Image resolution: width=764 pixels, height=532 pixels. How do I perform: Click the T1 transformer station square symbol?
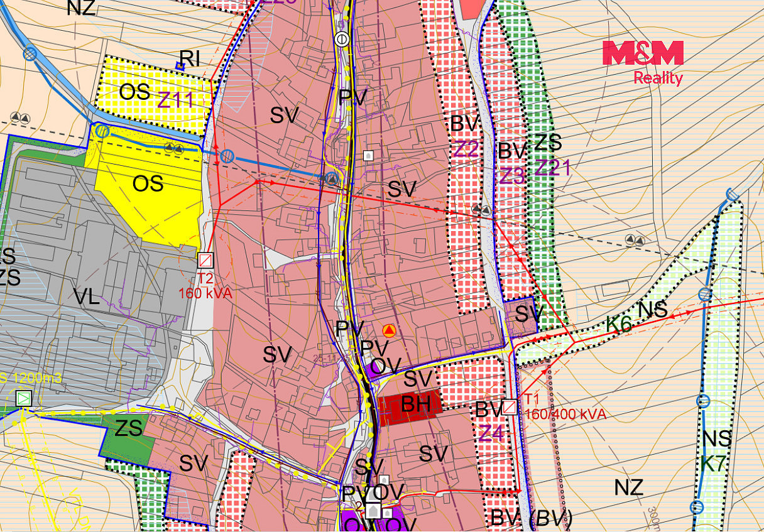coord(510,407)
